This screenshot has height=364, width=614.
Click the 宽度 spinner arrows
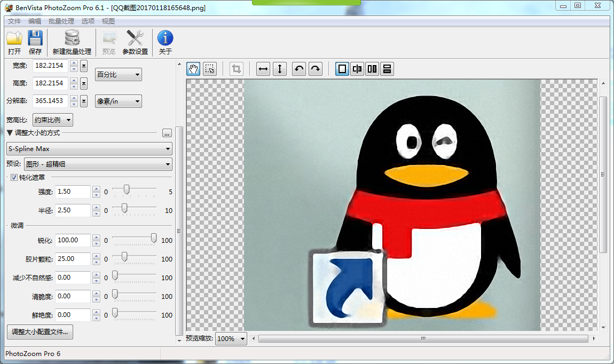(x=74, y=66)
